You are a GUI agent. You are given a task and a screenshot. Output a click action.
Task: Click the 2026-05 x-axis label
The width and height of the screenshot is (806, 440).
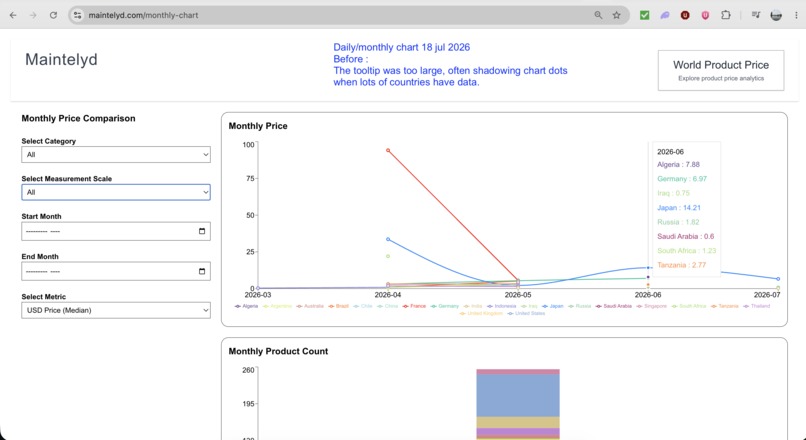518,295
